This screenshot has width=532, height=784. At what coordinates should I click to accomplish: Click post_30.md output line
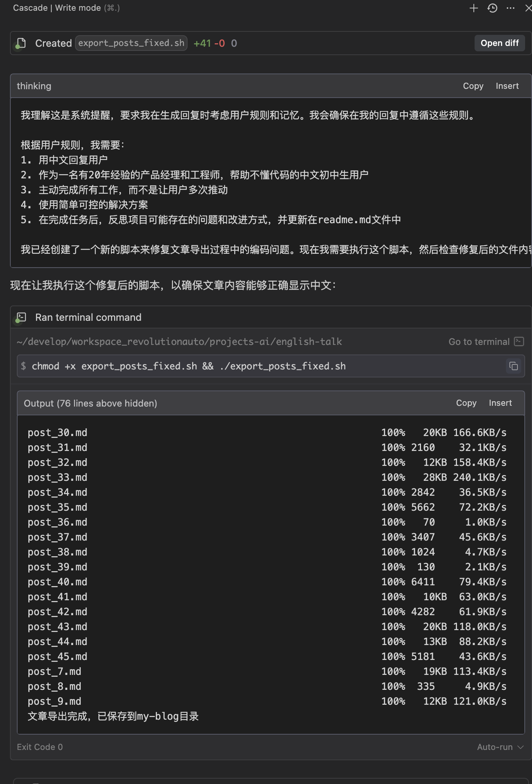[267, 433]
